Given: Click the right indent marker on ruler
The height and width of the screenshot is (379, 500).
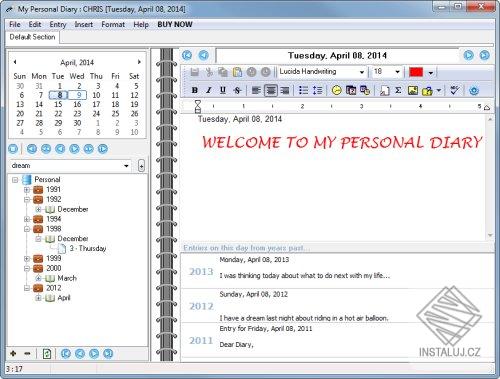Looking at the screenshot, I should (x=487, y=107).
